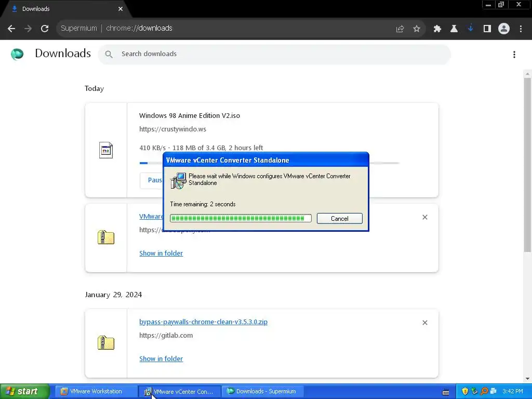This screenshot has width=532, height=399.
Task: Pause the Windows 98 Anime Edition download
Action: (152, 180)
